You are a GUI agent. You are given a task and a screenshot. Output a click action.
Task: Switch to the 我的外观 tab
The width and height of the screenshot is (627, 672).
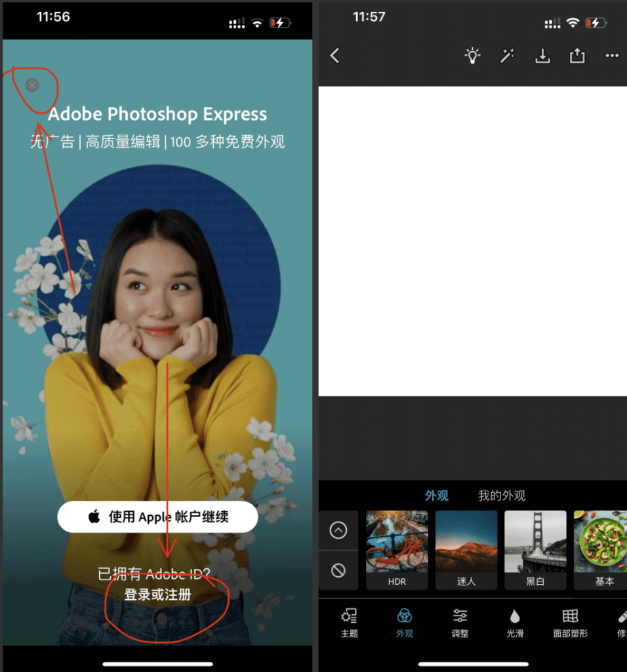pyautogui.click(x=502, y=496)
